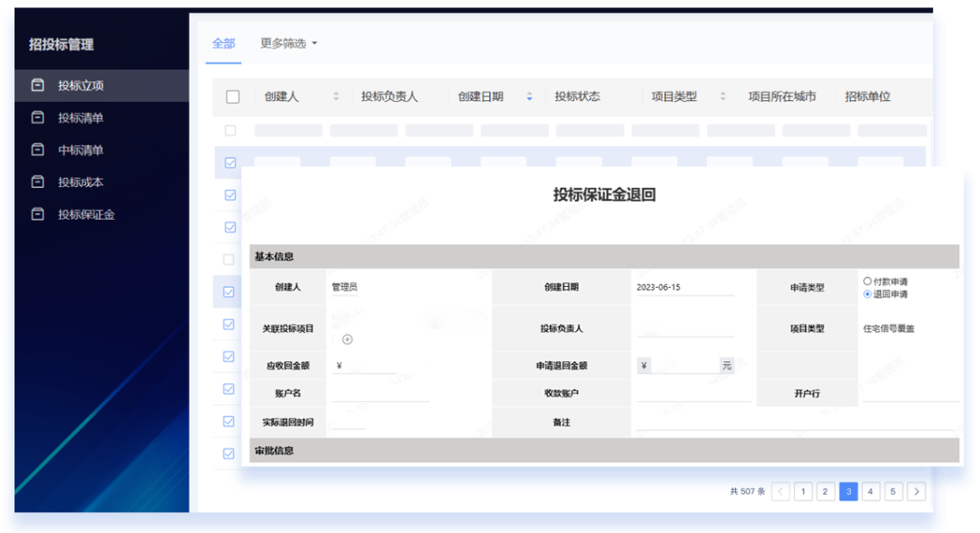Go to page 5 of results
980x533 pixels.
pyautogui.click(x=893, y=490)
